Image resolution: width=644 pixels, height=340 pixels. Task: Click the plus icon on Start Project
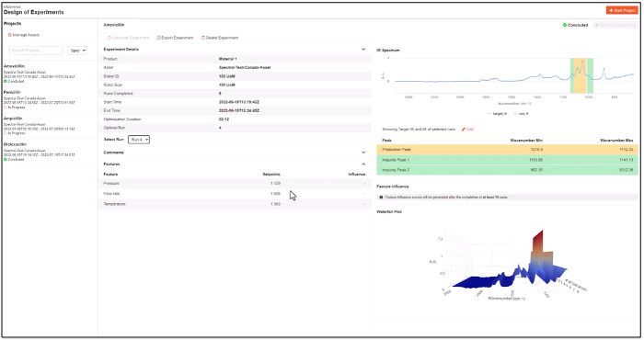coord(611,10)
